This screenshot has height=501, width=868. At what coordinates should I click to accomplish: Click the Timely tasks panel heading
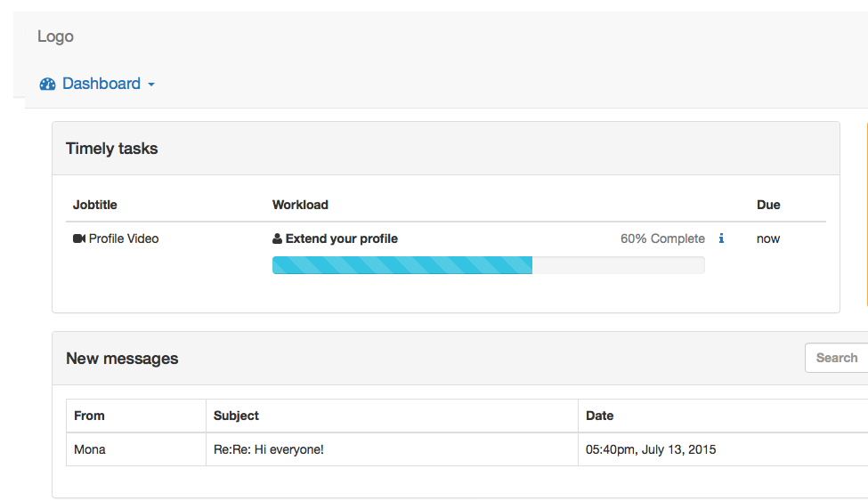click(112, 149)
